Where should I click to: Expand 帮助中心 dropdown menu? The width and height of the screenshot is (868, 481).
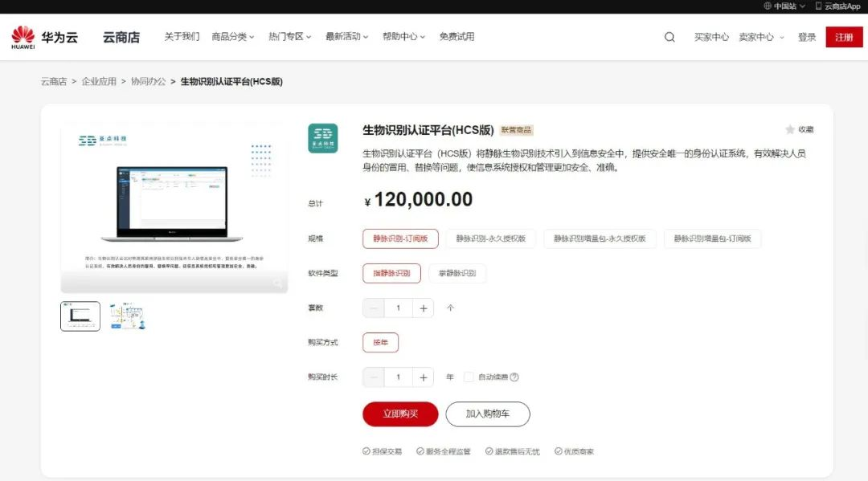coord(403,36)
